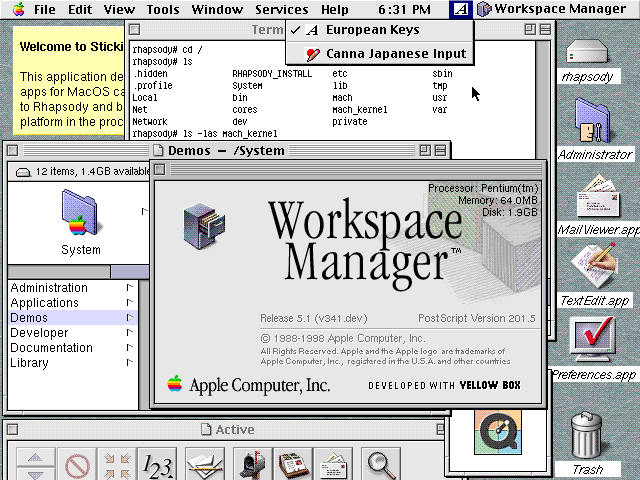Viewport: 640px width, 480px height.
Task: Select the TextEdit.app desktop icon
Action: 594,265
